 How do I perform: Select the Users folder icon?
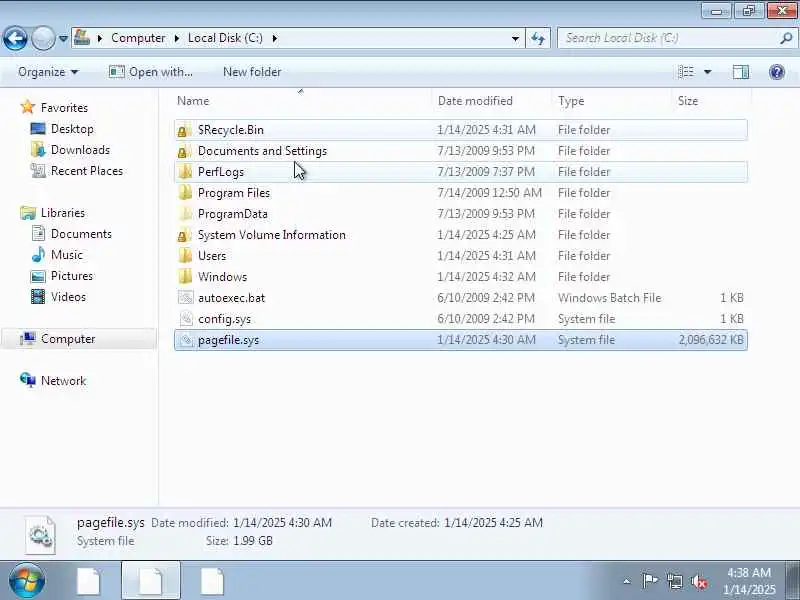pyautogui.click(x=185, y=256)
